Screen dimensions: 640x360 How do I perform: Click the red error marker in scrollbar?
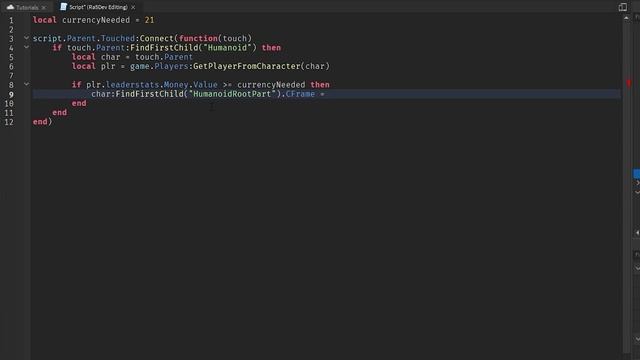629,83
